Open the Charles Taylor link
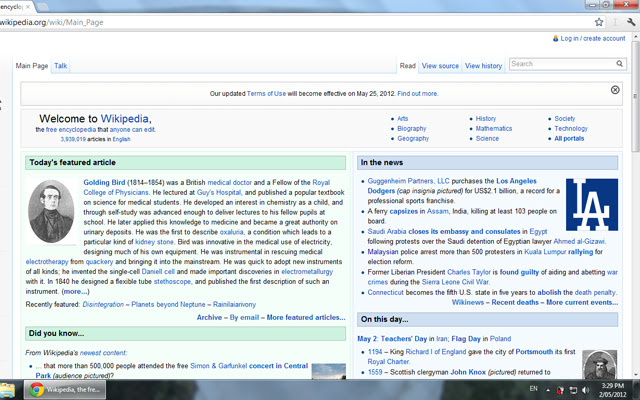Screen dimensions: 640x400 click(x=469, y=272)
